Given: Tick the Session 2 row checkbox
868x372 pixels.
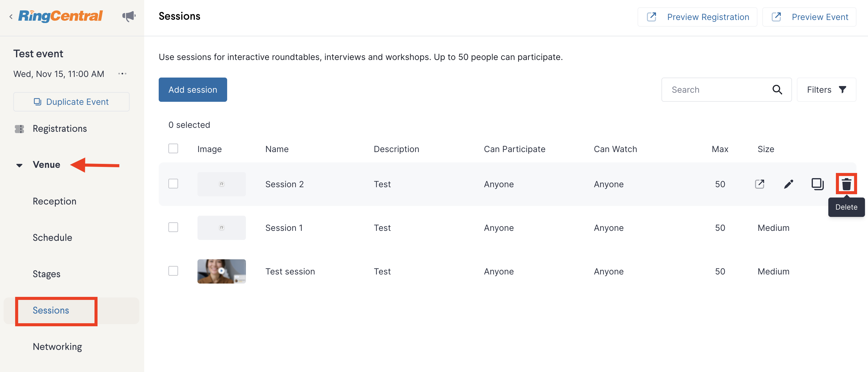Looking at the screenshot, I should 173,184.
